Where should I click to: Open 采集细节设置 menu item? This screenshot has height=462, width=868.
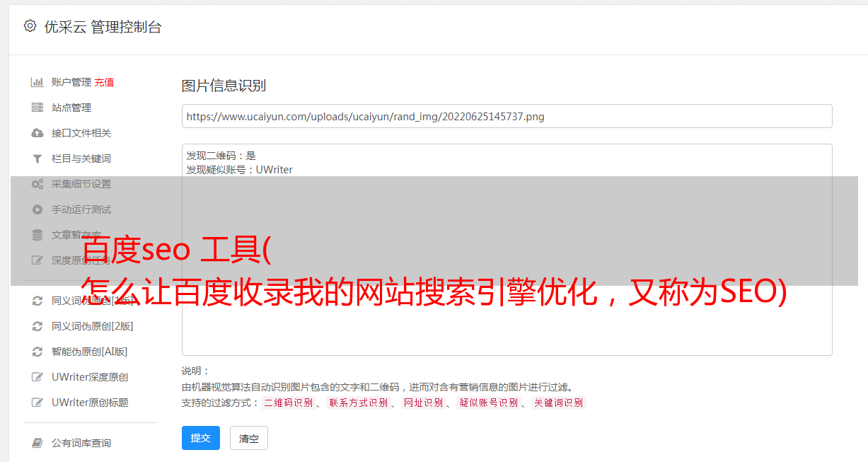[x=81, y=184]
